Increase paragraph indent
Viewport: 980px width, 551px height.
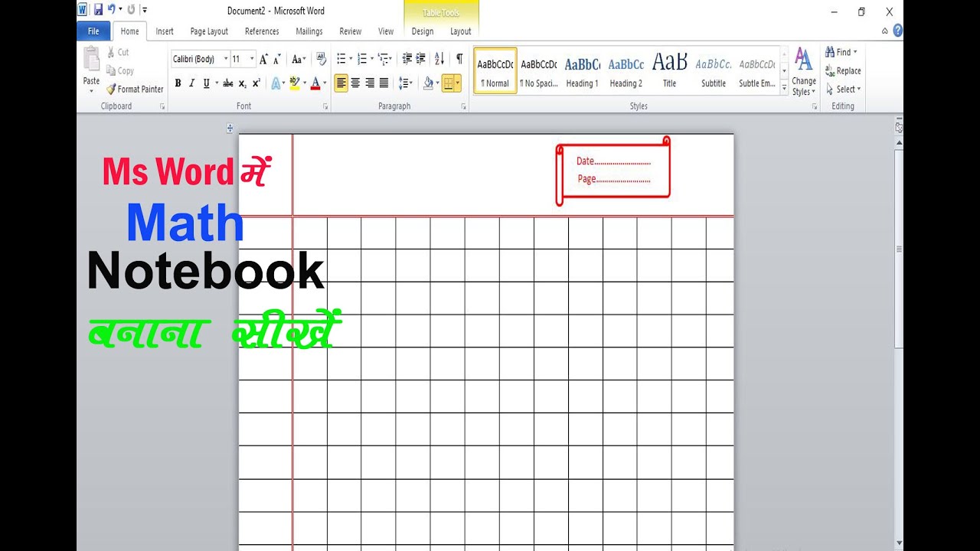(420, 59)
